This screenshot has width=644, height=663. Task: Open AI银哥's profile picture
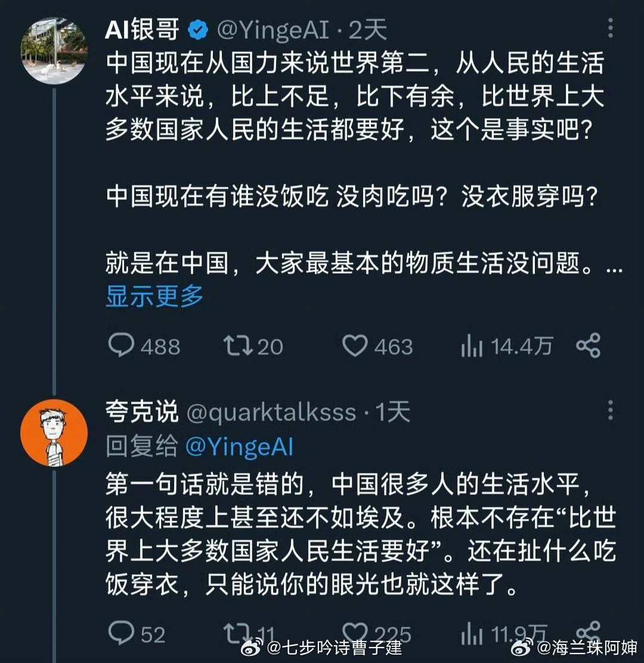pos(54,47)
